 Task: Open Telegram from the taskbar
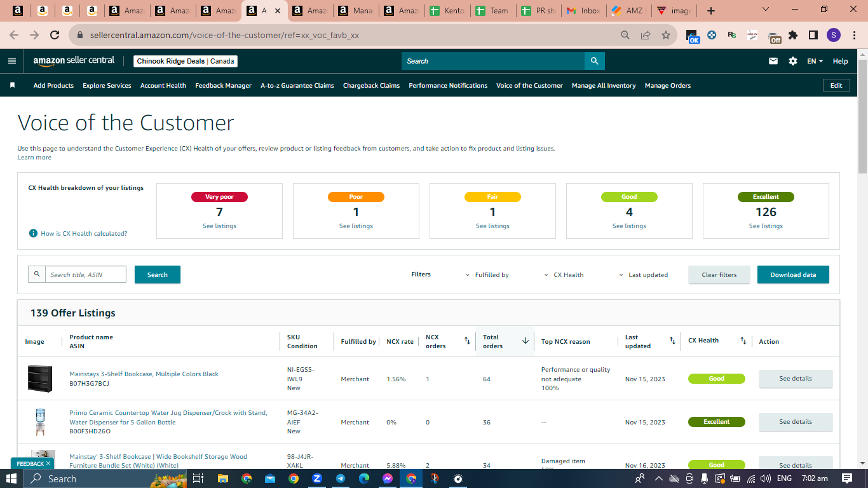pos(341,478)
